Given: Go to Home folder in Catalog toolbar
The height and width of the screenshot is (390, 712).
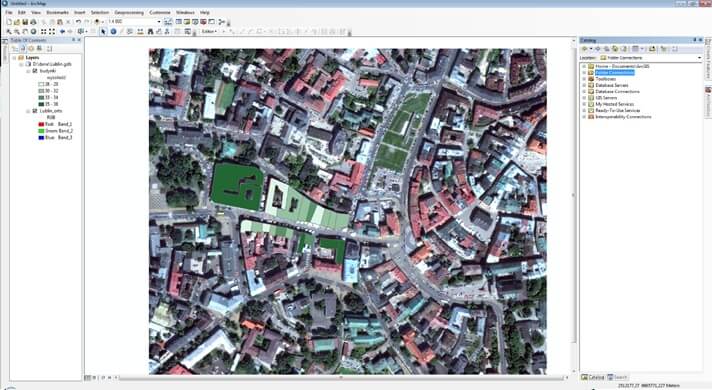Looking at the screenshot, I should click(x=615, y=49).
